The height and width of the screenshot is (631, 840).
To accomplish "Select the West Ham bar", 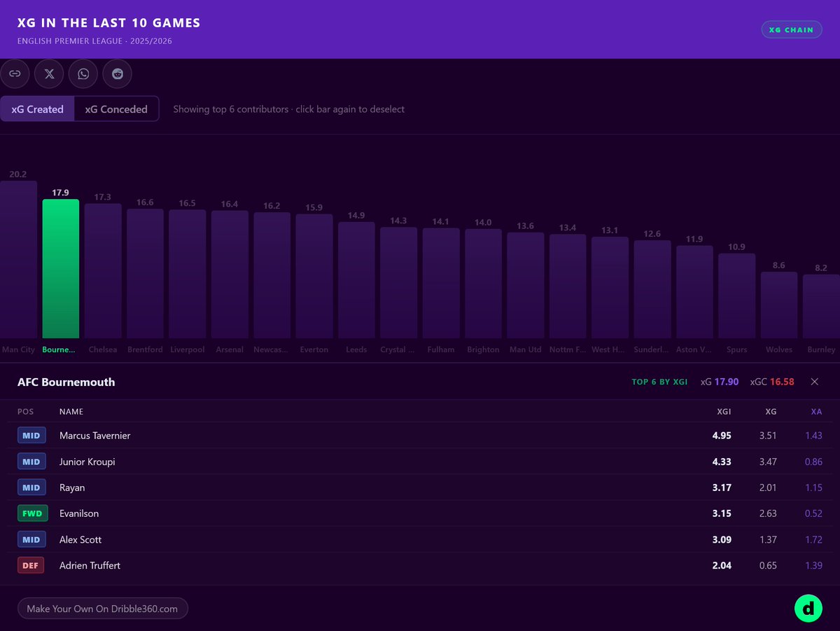I will tap(610, 288).
